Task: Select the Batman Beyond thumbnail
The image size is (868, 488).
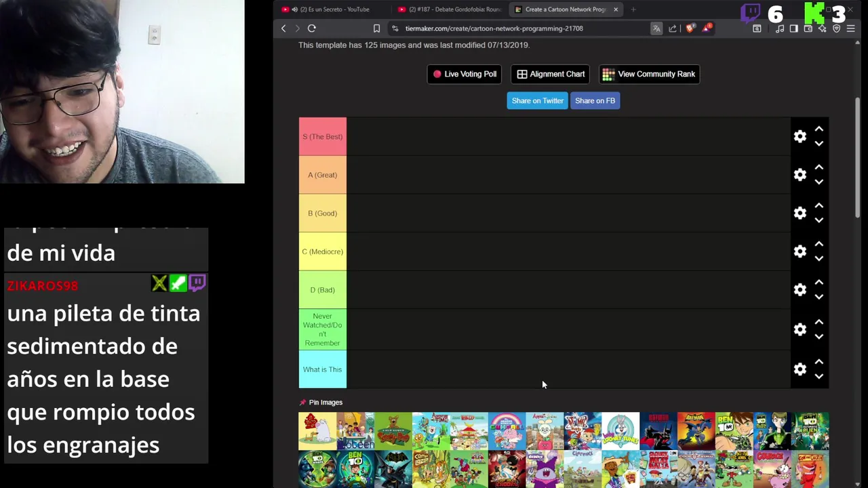Action: [658, 431]
